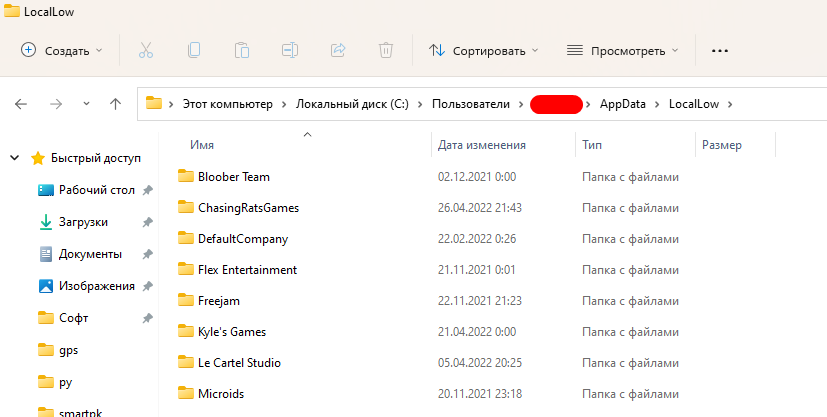Click the Delete trash bin icon
Screen dimensions: 827x417
pos(386,50)
